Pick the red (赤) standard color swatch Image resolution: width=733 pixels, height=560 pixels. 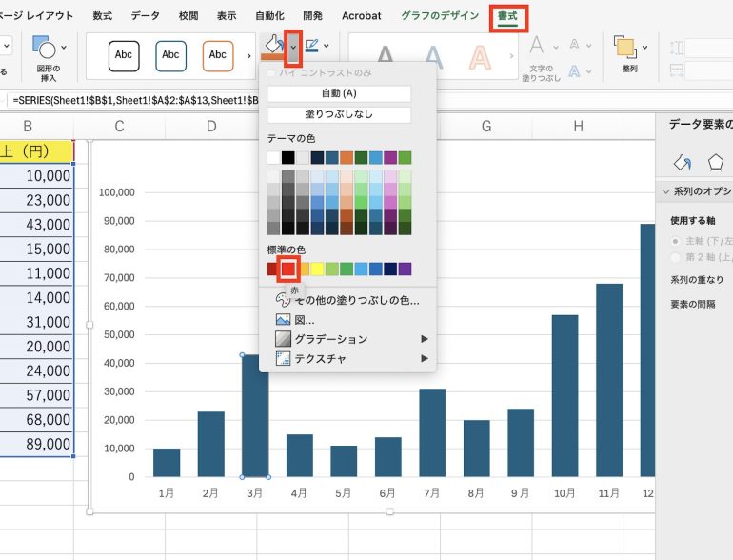[x=287, y=269]
